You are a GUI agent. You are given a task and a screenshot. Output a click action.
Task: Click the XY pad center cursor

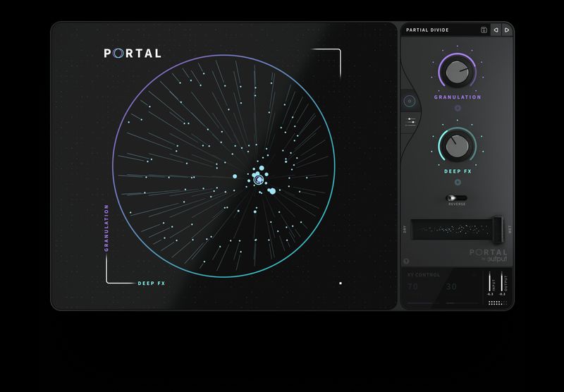coord(258,180)
